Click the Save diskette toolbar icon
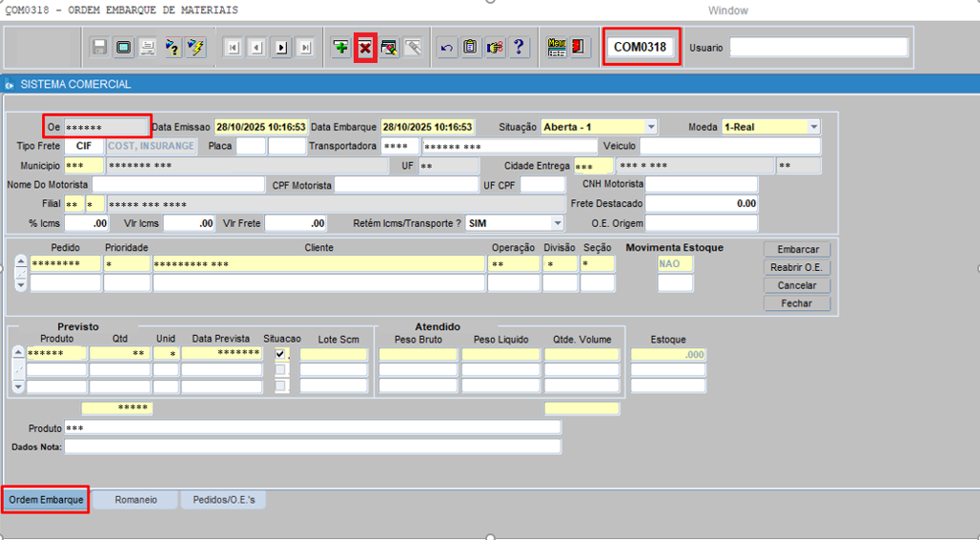Image resolution: width=980 pixels, height=540 pixels. point(100,47)
